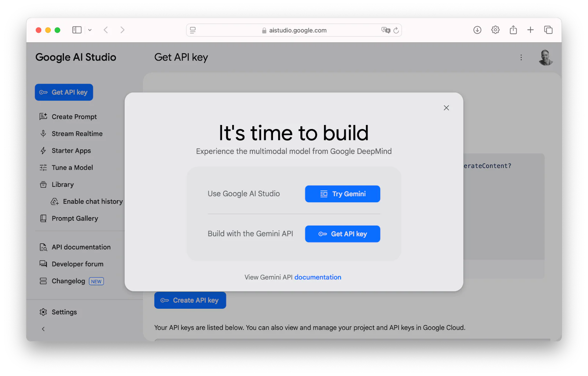Image resolution: width=588 pixels, height=376 pixels.
Task: Click the 'Get API key' page heading
Action: 181,57
